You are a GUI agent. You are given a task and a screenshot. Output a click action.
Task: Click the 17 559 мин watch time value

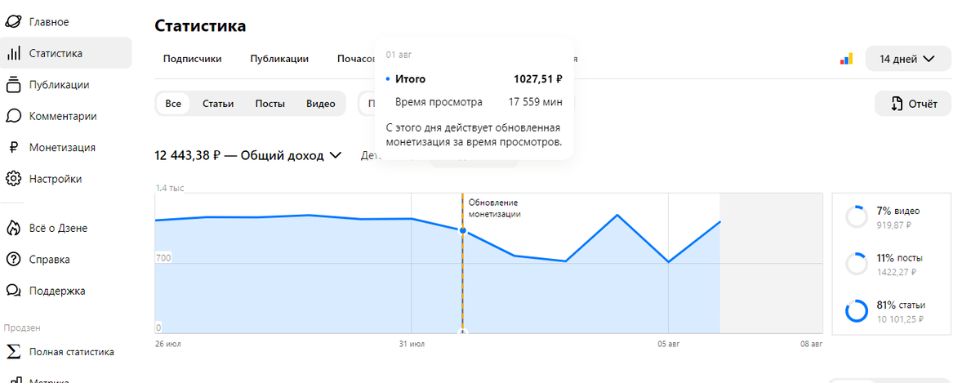536,102
